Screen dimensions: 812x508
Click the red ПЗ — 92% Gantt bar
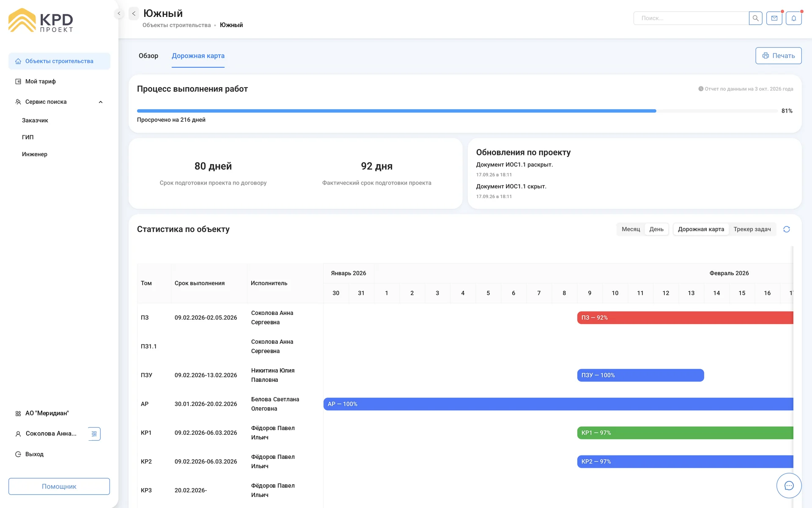(x=685, y=317)
